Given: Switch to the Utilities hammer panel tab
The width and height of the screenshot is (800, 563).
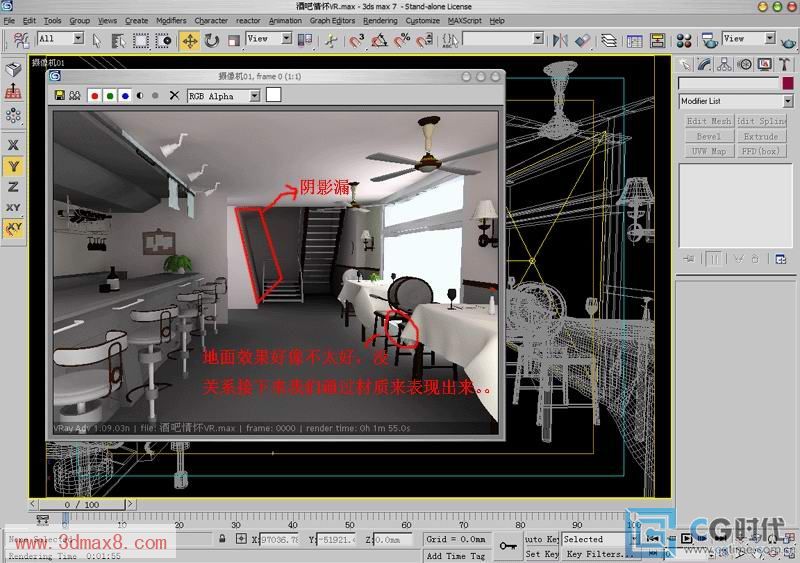Looking at the screenshot, I should point(784,64).
